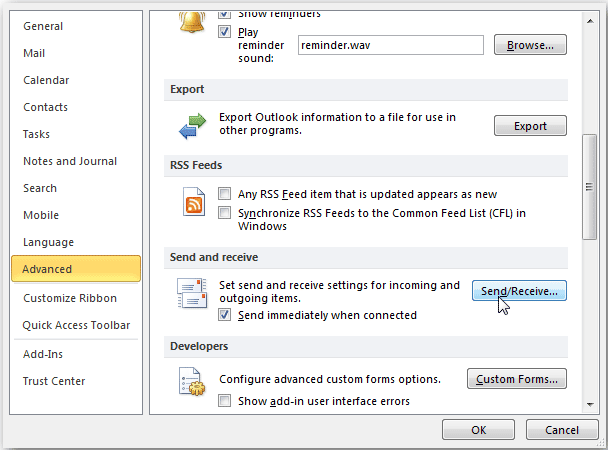Click the Send and receive icon
608x450 pixels.
coord(191,293)
